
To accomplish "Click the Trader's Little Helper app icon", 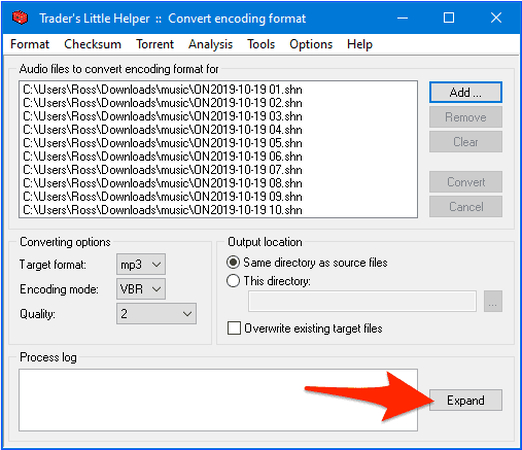I will [x=20, y=18].
